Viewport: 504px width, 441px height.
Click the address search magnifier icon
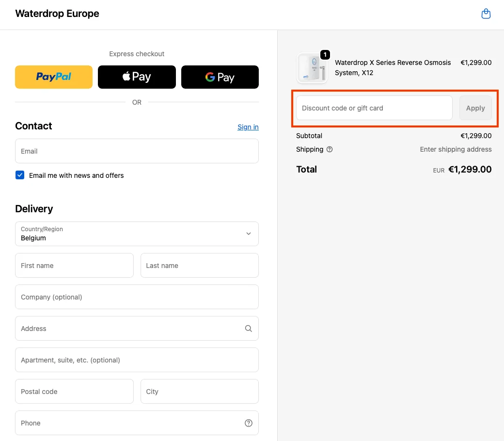point(249,329)
